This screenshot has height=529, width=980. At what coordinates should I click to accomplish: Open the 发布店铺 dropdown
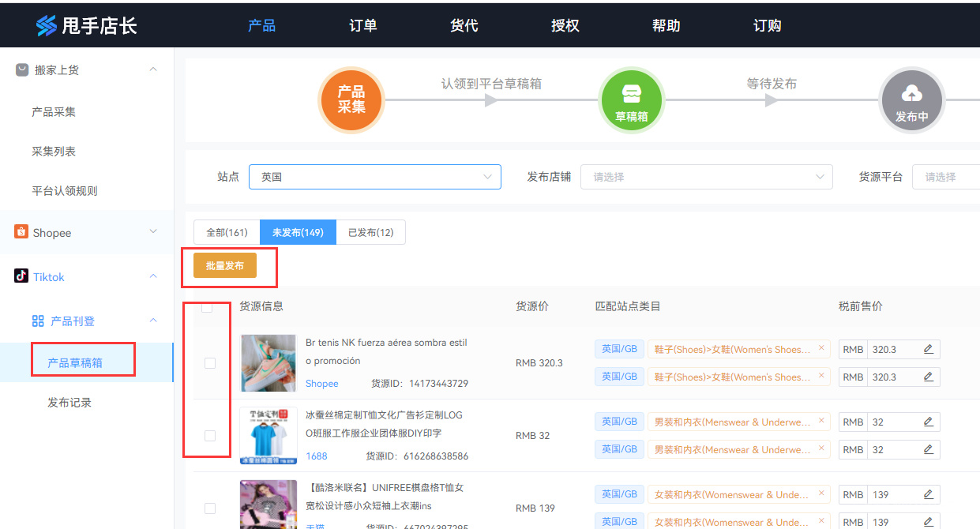707,177
